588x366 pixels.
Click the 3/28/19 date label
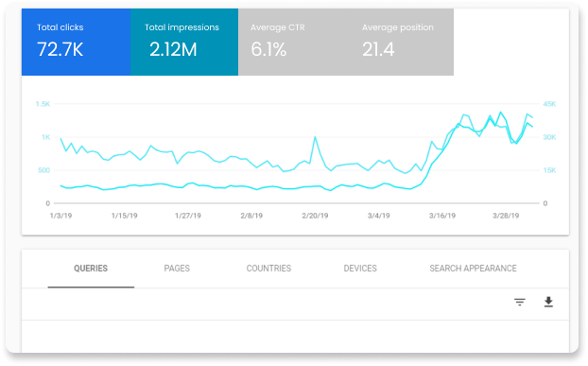point(506,216)
